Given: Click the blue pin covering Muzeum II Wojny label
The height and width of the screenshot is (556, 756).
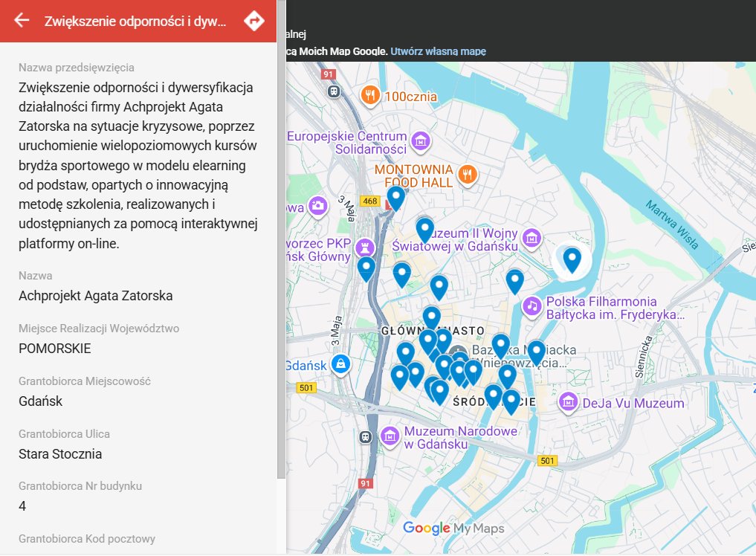Looking at the screenshot, I should (424, 230).
